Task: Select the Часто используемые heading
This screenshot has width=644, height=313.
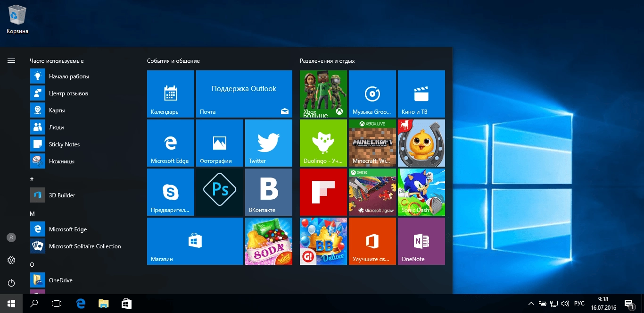Action: click(x=57, y=61)
